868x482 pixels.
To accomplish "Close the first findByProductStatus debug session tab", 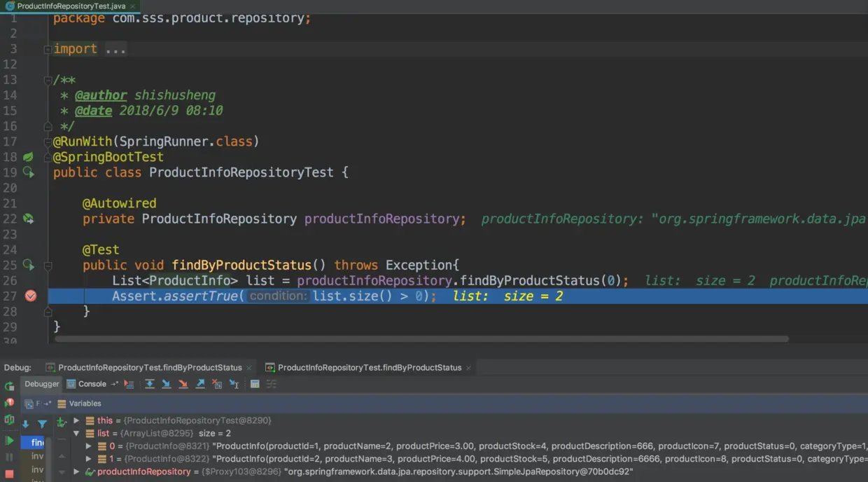I will coord(249,368).
